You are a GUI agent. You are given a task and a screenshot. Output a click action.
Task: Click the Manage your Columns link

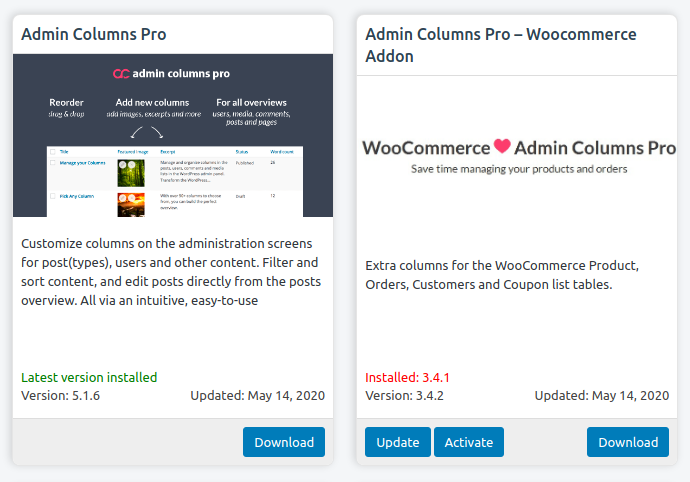(x=82, y=162)
